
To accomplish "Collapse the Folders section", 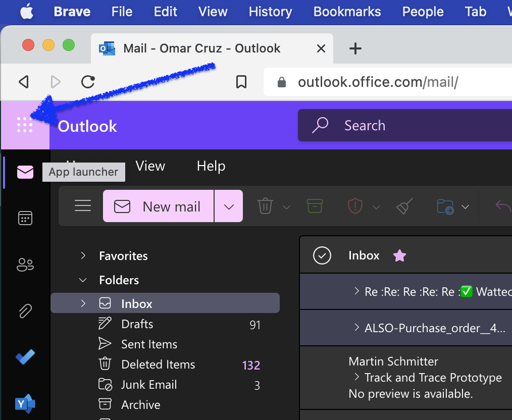I will pos(83,280).
